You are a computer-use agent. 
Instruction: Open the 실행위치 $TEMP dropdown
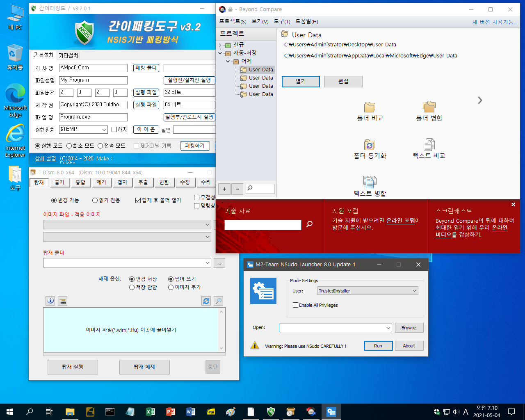tap(104, 130)
